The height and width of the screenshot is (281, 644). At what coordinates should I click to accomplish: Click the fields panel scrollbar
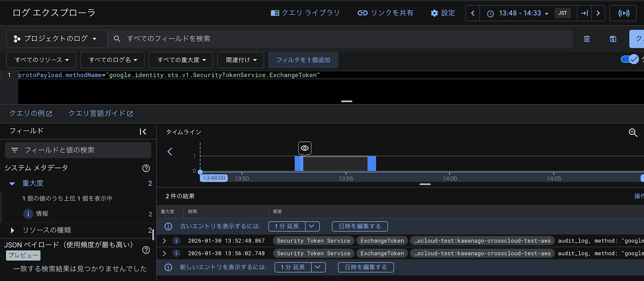(x=153, y=235)
